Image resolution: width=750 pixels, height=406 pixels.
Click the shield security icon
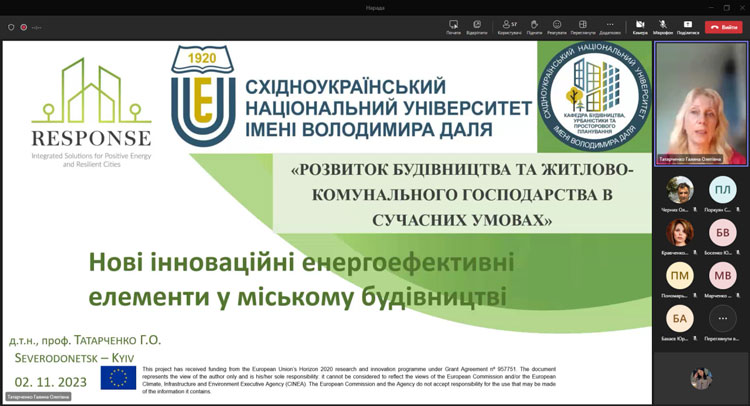(x=11, y=27)
